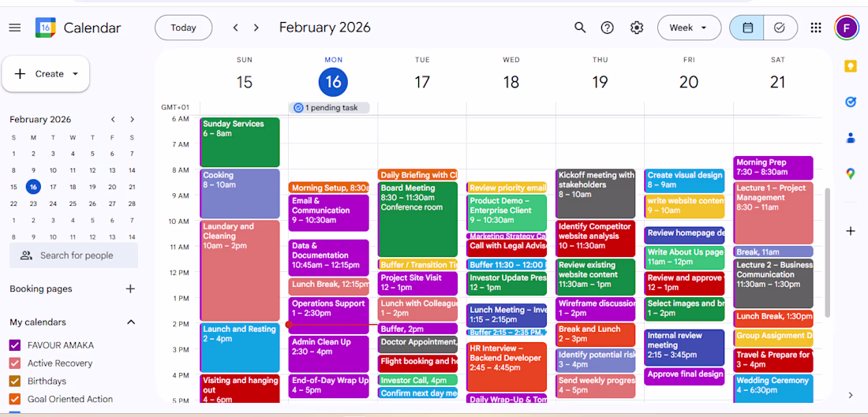Collapse the My calendars section
The height and width of the screenshot is (417, 868).
tap(131, 322)
